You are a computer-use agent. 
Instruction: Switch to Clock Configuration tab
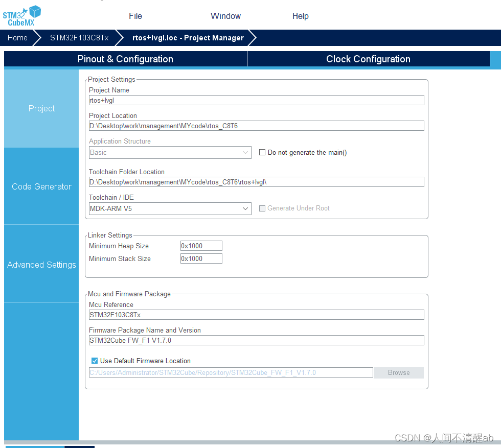click(368, 59)
